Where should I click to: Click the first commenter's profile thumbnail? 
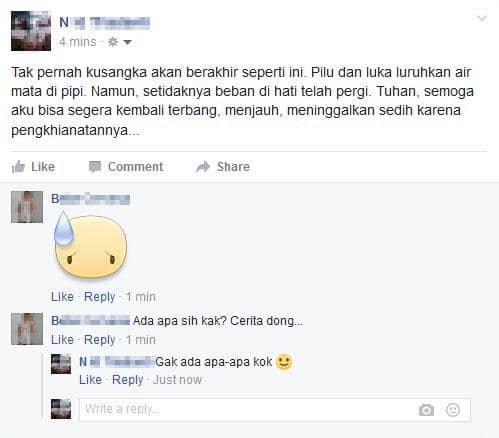coord(27,207)
